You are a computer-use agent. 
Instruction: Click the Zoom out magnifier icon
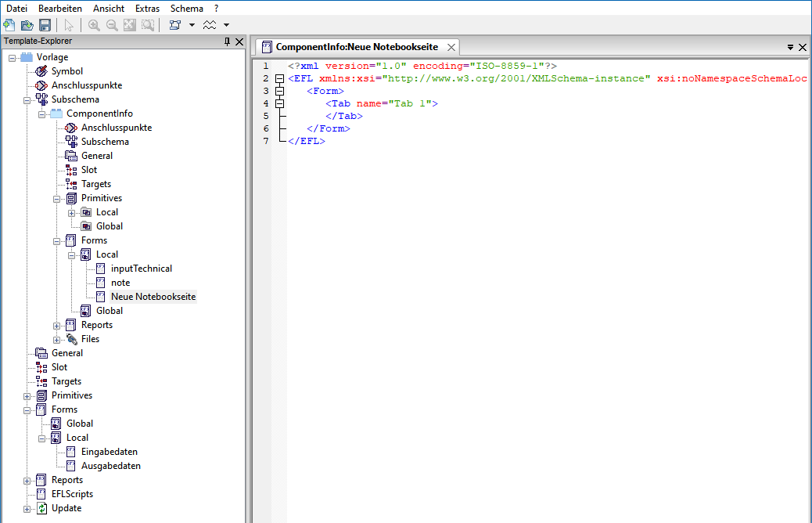pos(111,25)
